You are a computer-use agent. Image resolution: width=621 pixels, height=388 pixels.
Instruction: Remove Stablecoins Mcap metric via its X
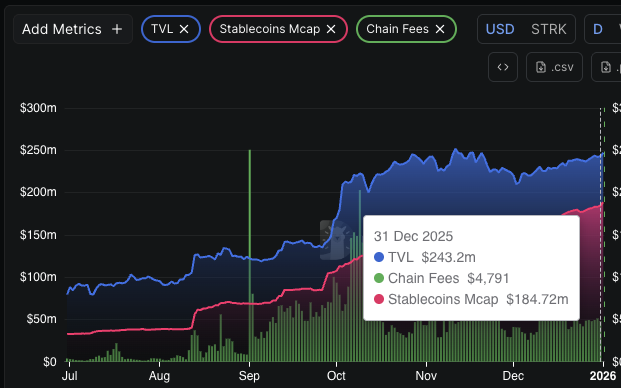[x=331, y=29]
